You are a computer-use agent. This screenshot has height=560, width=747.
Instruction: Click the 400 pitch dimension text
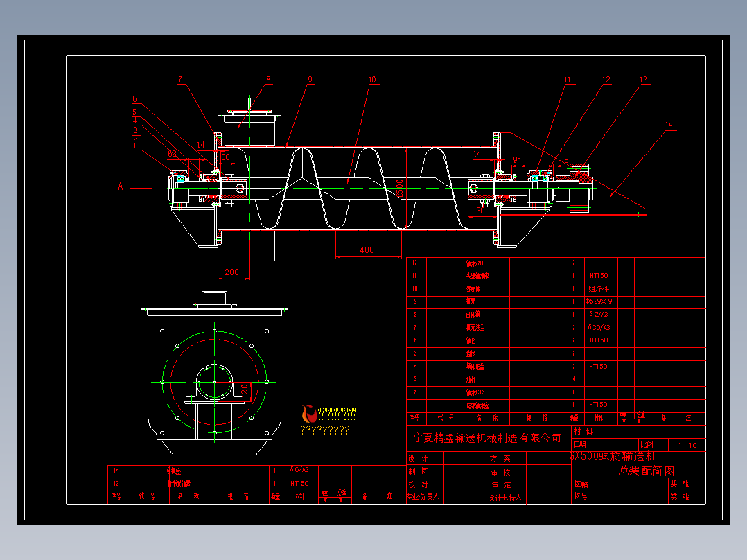tap(367, 250)
